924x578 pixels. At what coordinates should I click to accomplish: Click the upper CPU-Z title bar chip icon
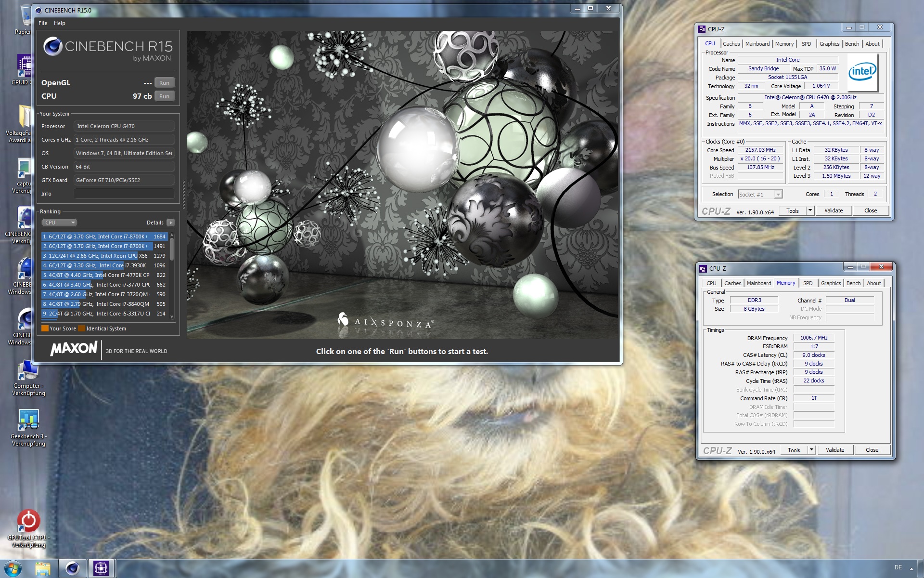702,29
